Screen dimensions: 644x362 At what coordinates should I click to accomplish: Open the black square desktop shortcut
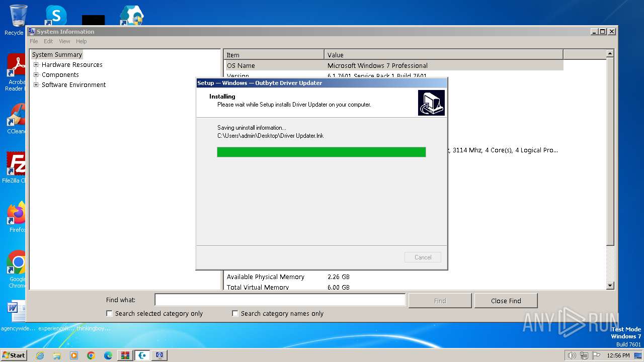pos(94,20)
